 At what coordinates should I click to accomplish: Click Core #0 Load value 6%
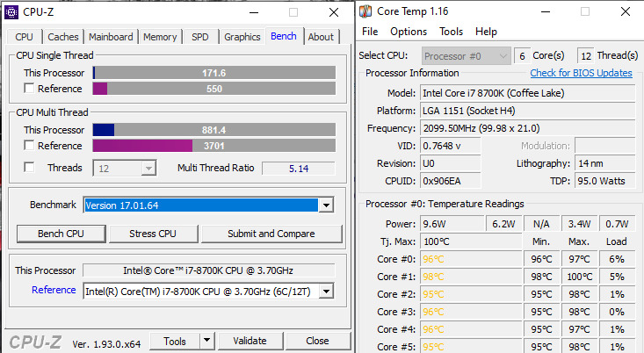(618, 259)
